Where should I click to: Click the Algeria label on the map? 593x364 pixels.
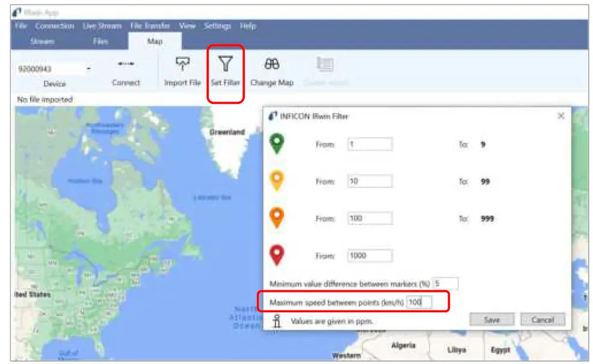point(403,345)
